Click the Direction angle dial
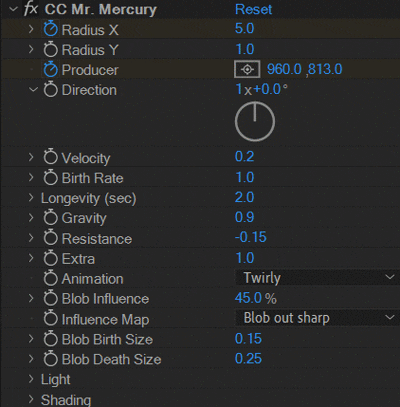Viewport: 400px width, 407px height. [x=255, y=122]
